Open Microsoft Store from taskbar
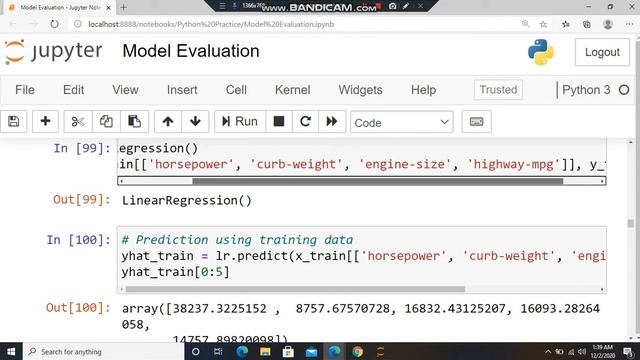Viewport: 640px width, 360px height. tap(288, 351)
